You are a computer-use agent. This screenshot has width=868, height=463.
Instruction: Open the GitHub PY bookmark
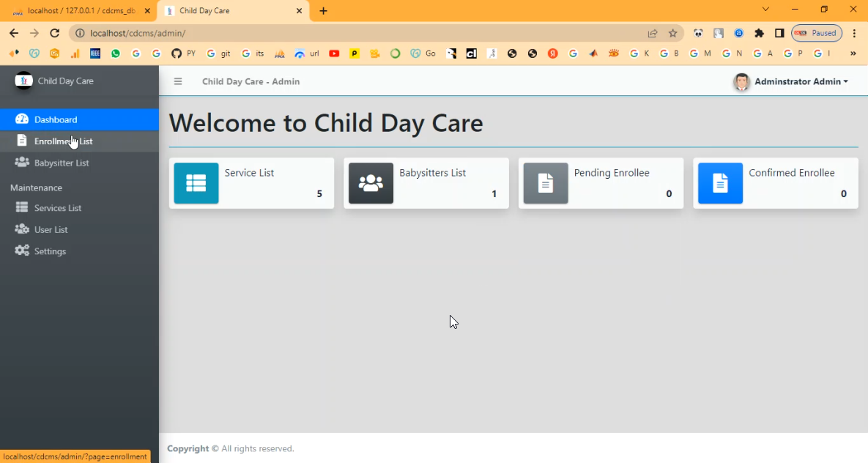(x=184, y=53)
